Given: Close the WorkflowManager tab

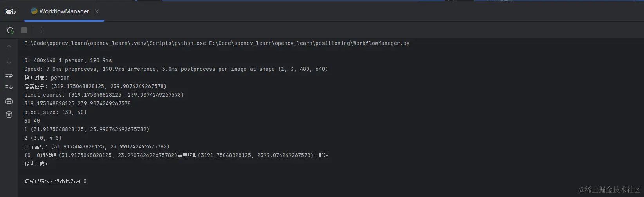Looking at the screenshot, I should coord(97,11).
